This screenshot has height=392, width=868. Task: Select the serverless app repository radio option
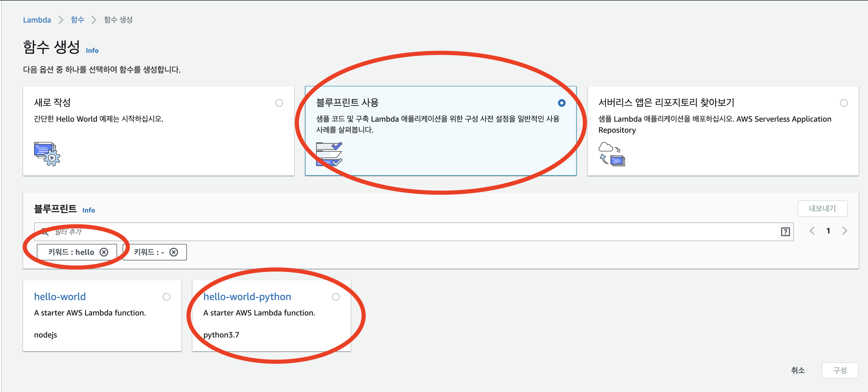844,103
